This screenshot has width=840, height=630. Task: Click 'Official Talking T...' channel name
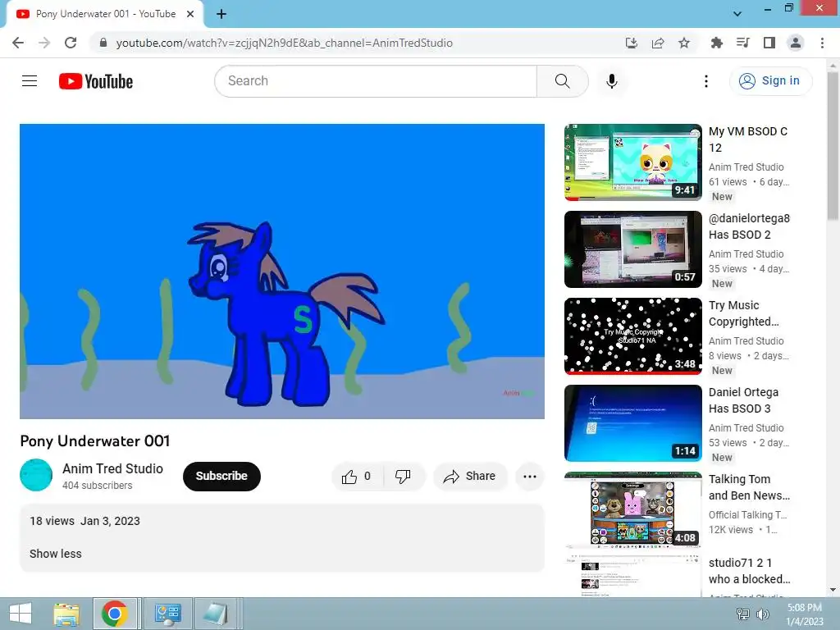pyautogui.click(x=748, y=515)
